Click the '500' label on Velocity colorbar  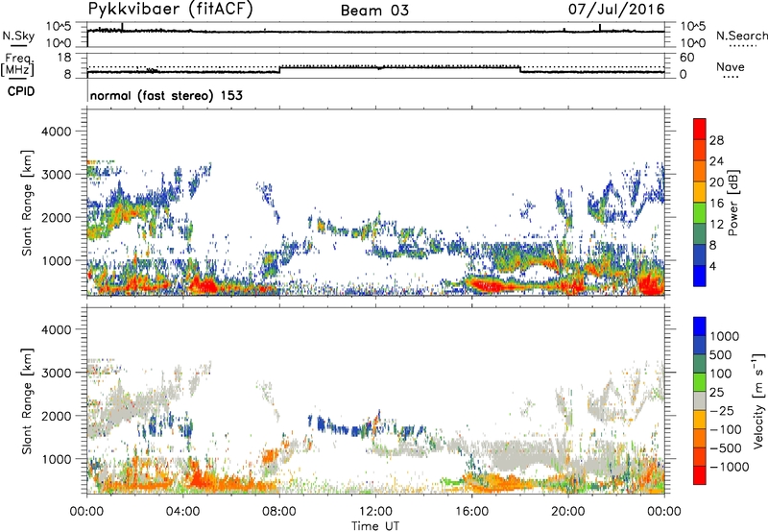(x=721, y=354)
